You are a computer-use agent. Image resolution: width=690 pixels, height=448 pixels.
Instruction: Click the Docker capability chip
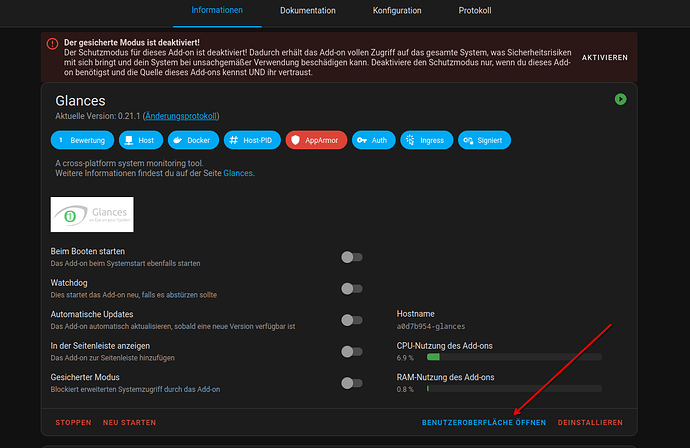click(x=193, y=140)
